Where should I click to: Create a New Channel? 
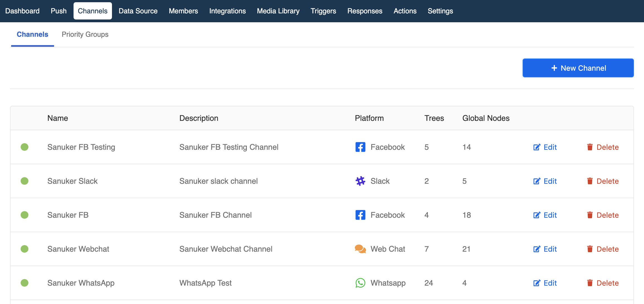point(578,68)
